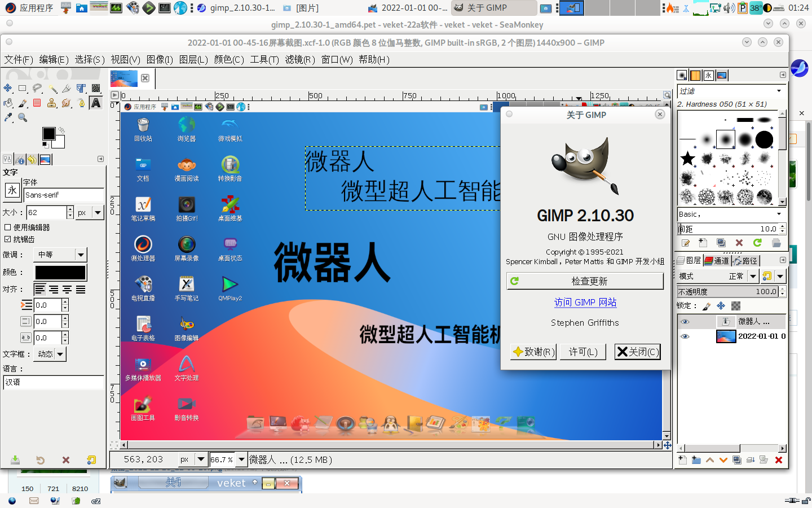Viewport: 812px width, 508px height.
Task: Open the 访问 GIMP 网站 link
Action: (x=585, y=303)
